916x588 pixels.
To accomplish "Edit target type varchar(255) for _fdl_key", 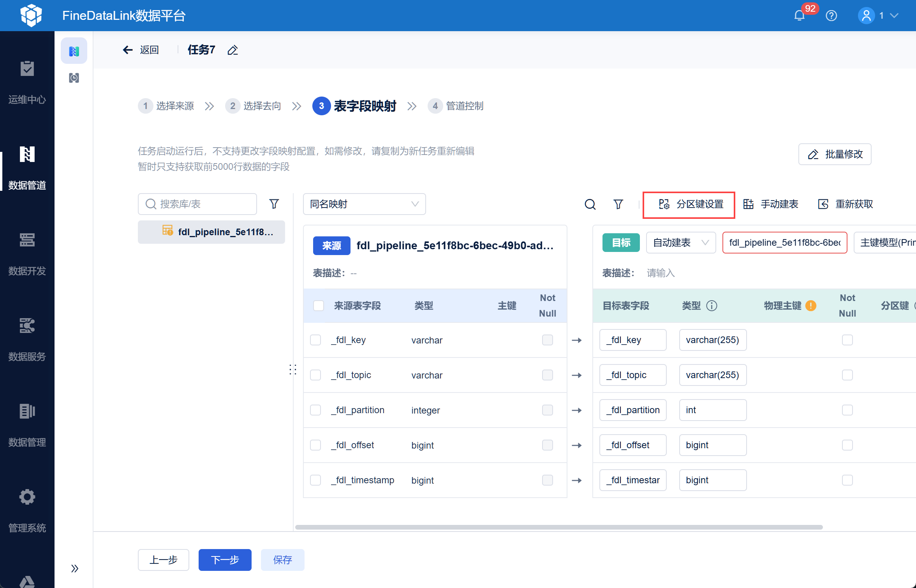I will (713, 340).
